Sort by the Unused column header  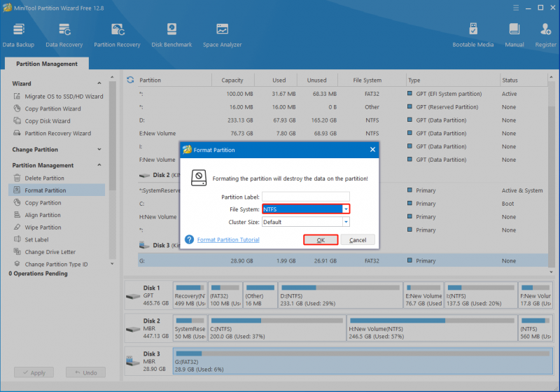(x=317, y=80)
